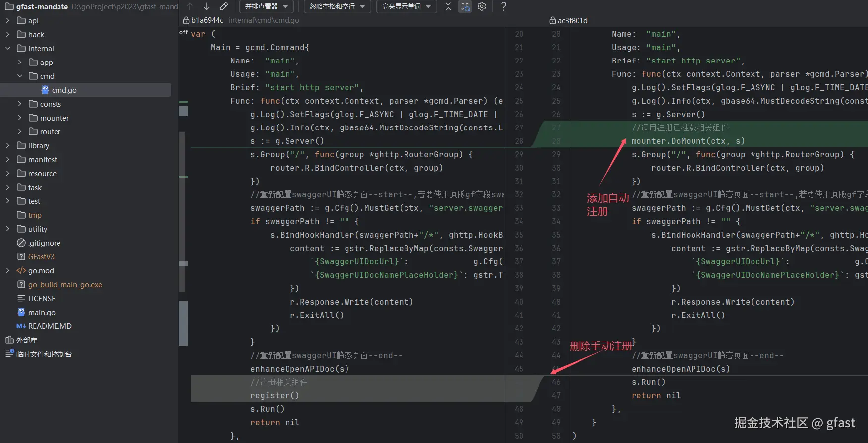
Task: Click the internal folder icon
Action: pos(21,48)
